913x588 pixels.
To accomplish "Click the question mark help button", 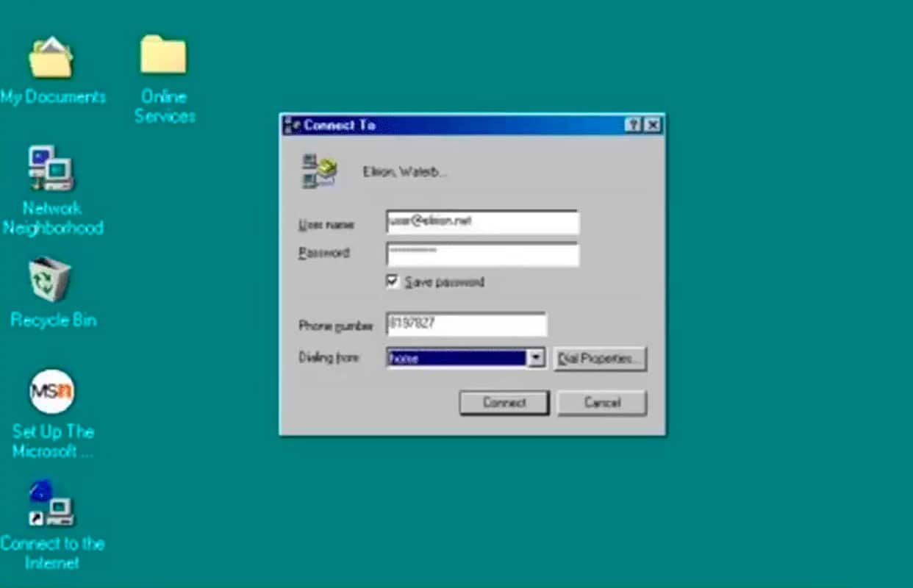I will [x=634, y=125].
